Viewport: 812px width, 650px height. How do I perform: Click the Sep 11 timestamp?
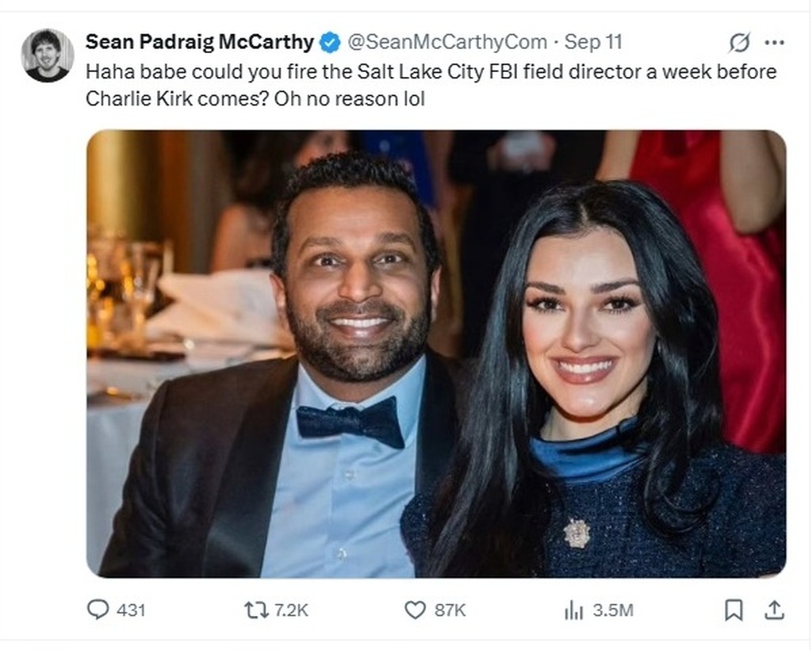[593, 42]
